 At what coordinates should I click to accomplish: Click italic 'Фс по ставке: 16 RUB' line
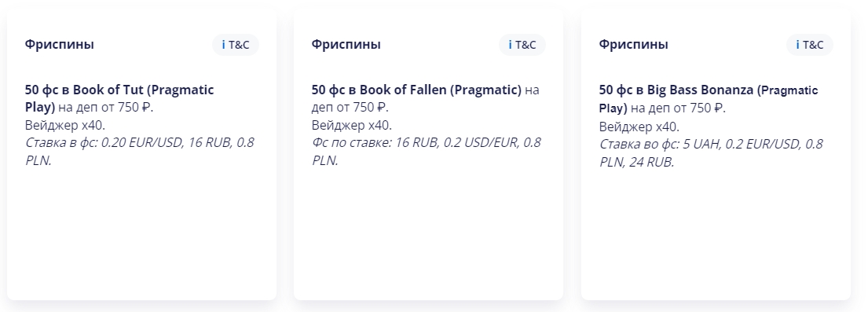[376, 142]
